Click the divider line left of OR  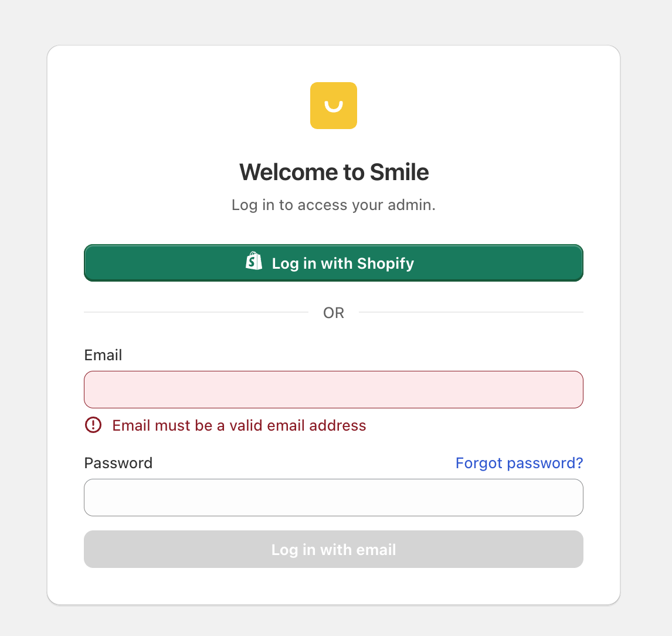pyautogui.click(x=196, y=312)
